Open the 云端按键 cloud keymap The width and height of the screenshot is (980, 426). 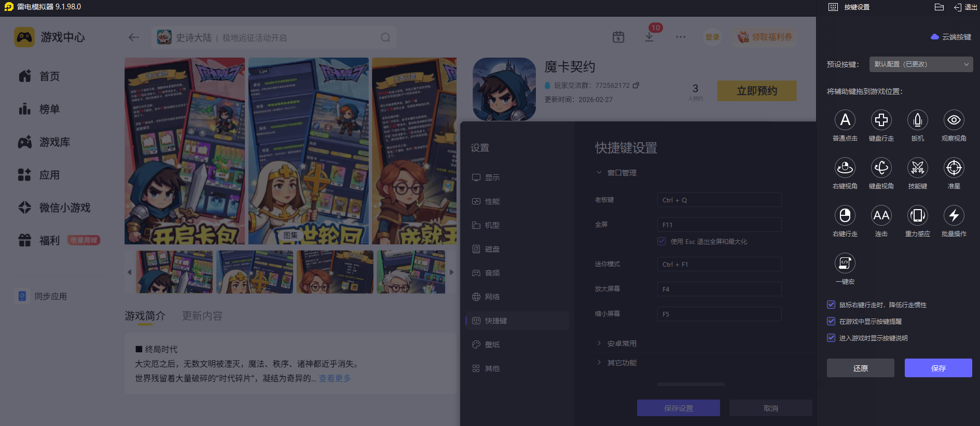(x=951, y=37)
